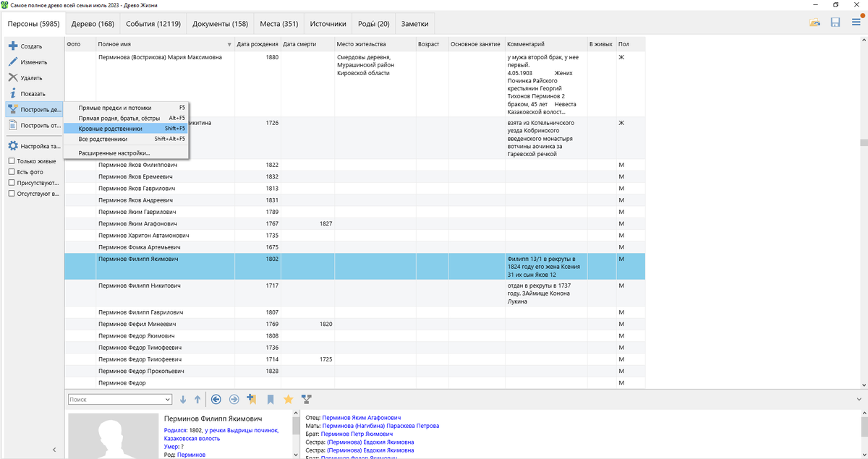The width and height of the screenshot is (868, 459).
Task: Click the Построить отчёт document icon
Action: tap(12, 125)
